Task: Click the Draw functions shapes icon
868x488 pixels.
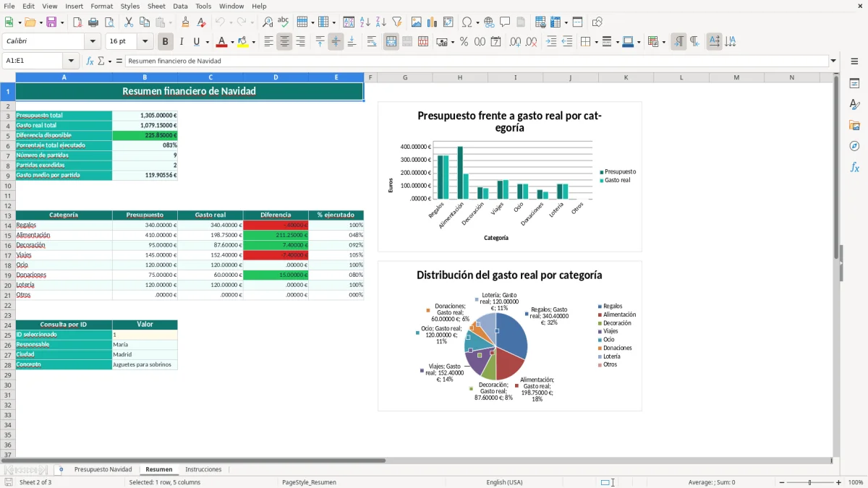Action: coord(597,22)
